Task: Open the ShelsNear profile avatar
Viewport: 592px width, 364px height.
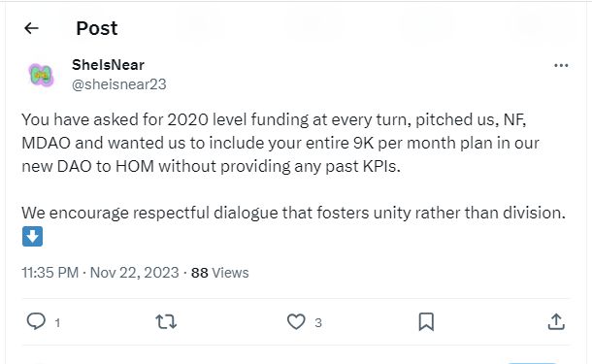Action: (x=41, y=75)
